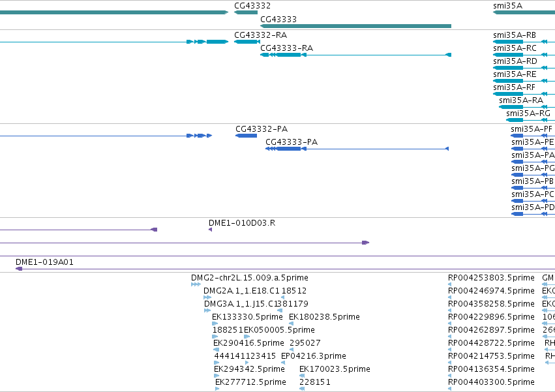Select the CG43333-RA transcript exon block
Viewport: 555px width, 392px height.
(288, 55)
